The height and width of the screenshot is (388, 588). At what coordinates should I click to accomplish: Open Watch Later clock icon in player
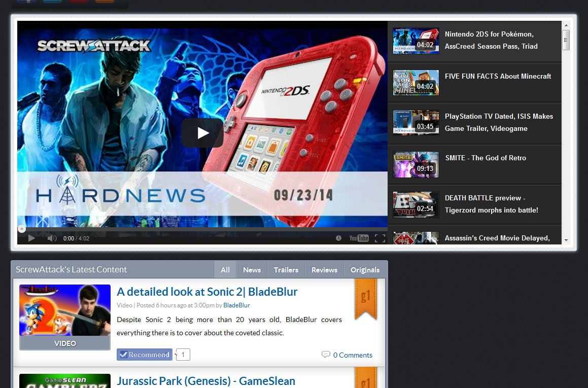pyautogui.click(x=338, y=238)
